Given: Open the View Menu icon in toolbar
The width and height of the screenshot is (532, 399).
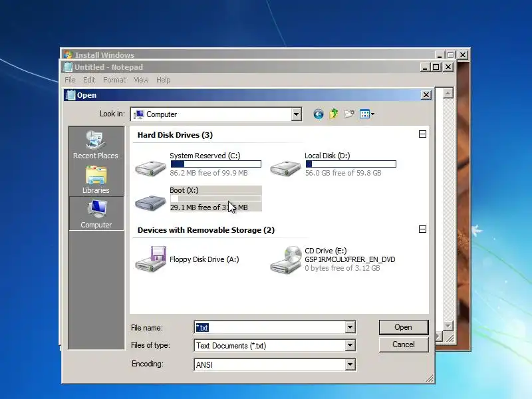Looking at the screenshot, I should [367, 114].
